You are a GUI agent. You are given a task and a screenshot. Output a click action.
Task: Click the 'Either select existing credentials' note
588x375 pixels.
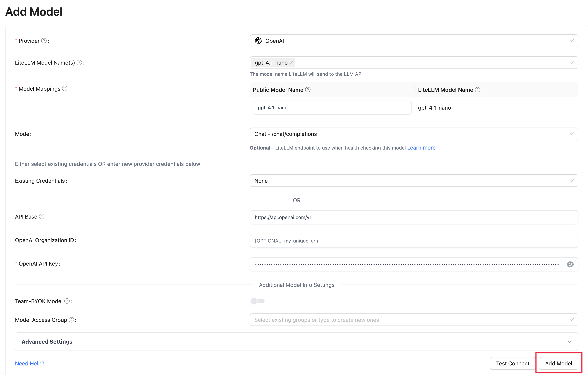[108, 164]
